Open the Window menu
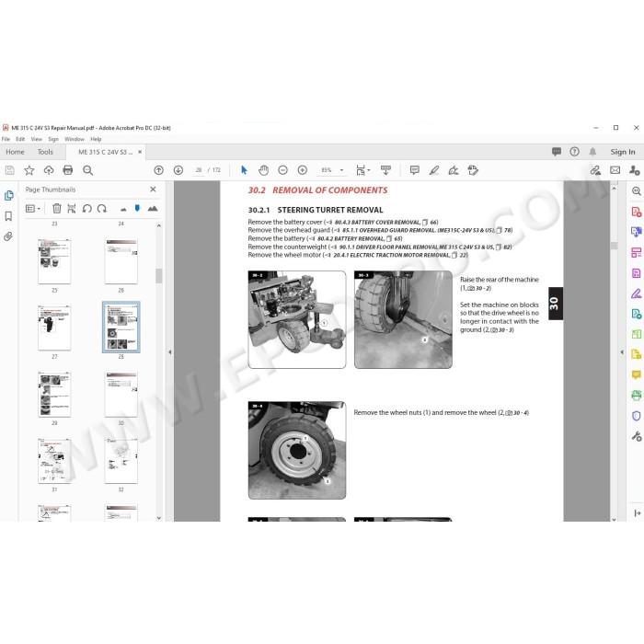The image size is (644, 644). pos(75,139)
